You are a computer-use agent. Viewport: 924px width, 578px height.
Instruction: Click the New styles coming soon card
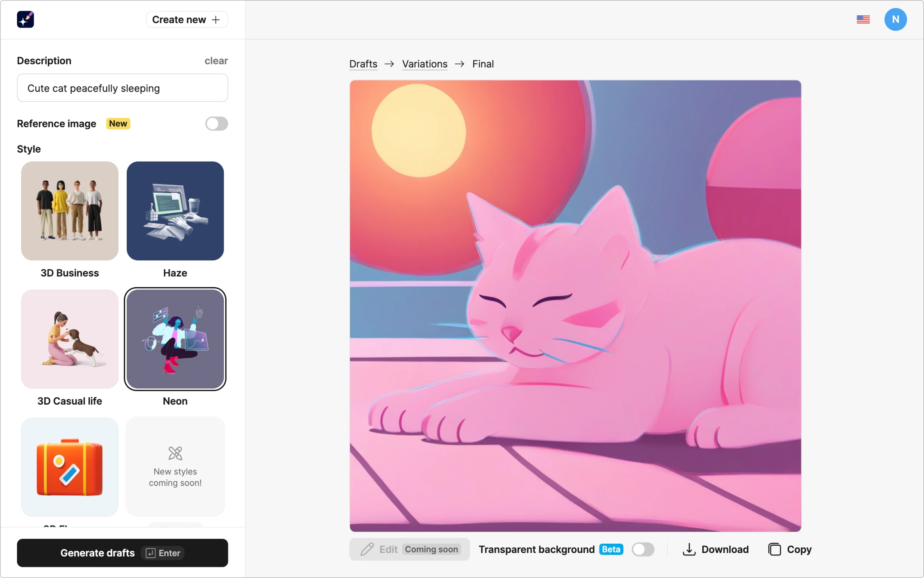pyautogui.click(x=175, y=467)
